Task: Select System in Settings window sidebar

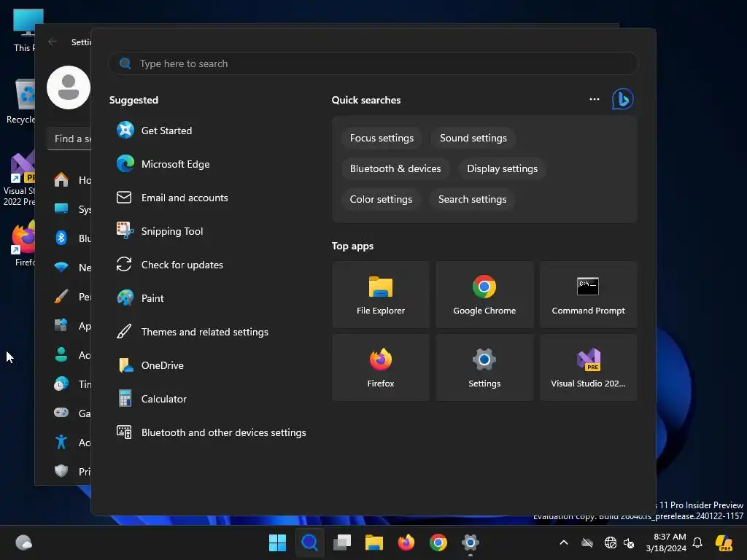Action: point(71,209)
